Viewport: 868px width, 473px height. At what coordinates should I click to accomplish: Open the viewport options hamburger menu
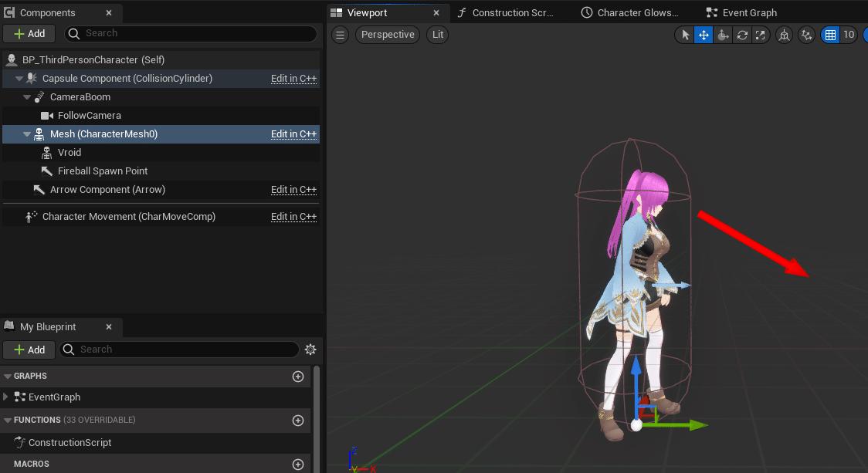tap(340, 35)
